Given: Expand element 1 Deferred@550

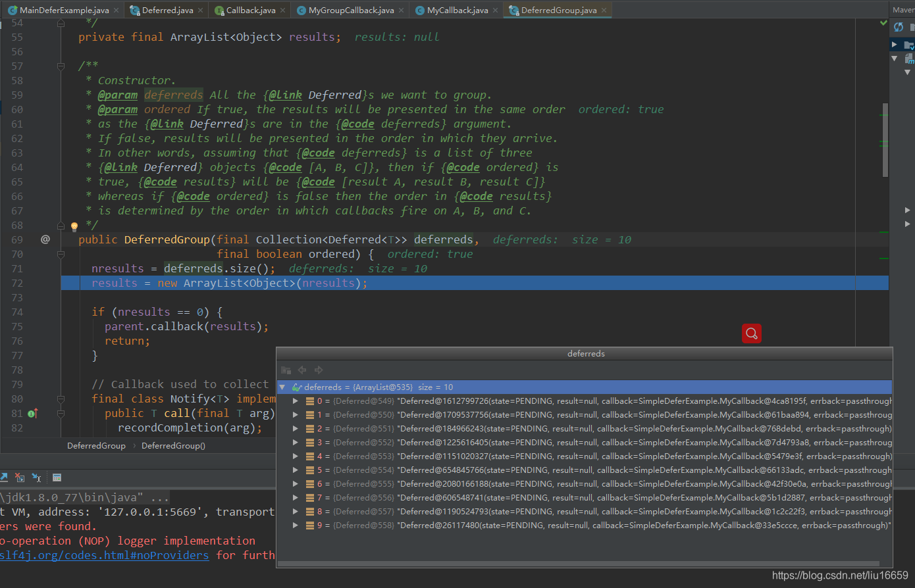Looking at the screenshot, I should tap(296, 415).
